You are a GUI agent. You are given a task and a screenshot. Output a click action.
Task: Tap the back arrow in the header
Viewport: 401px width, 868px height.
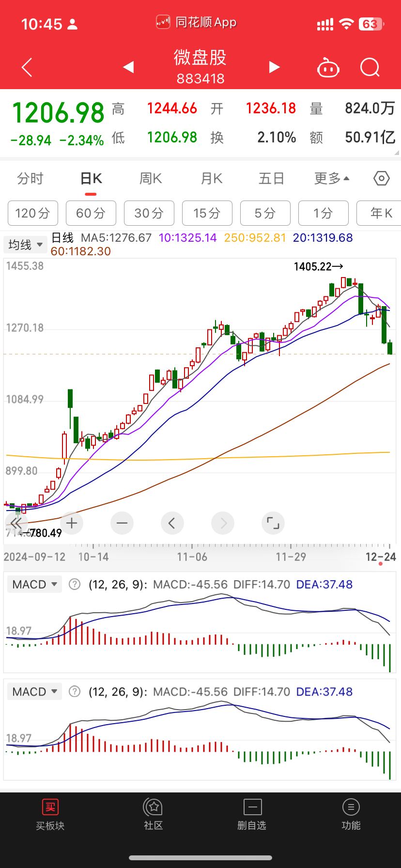pos(27,67)
